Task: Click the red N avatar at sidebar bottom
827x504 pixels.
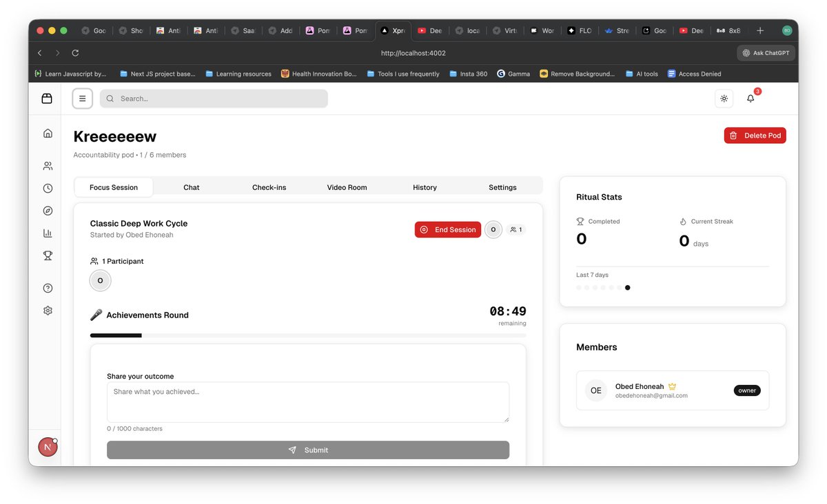Action: point(48,447)
